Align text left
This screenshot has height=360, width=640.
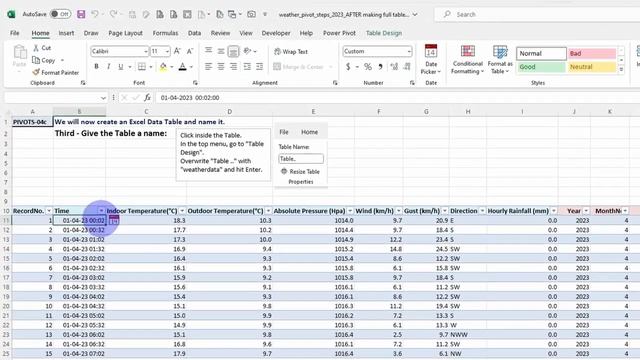[x=209, y=67]
